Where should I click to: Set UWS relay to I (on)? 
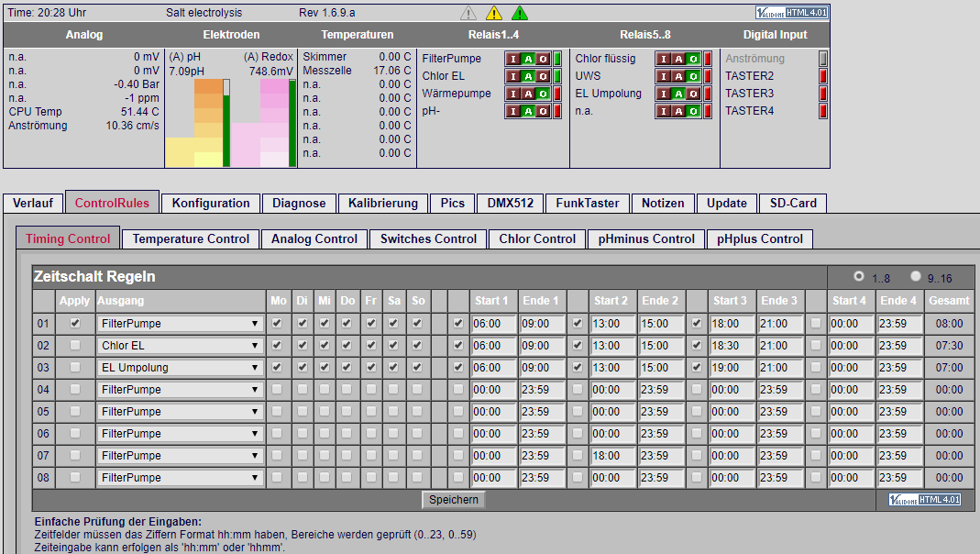click(x=663, y=76)
